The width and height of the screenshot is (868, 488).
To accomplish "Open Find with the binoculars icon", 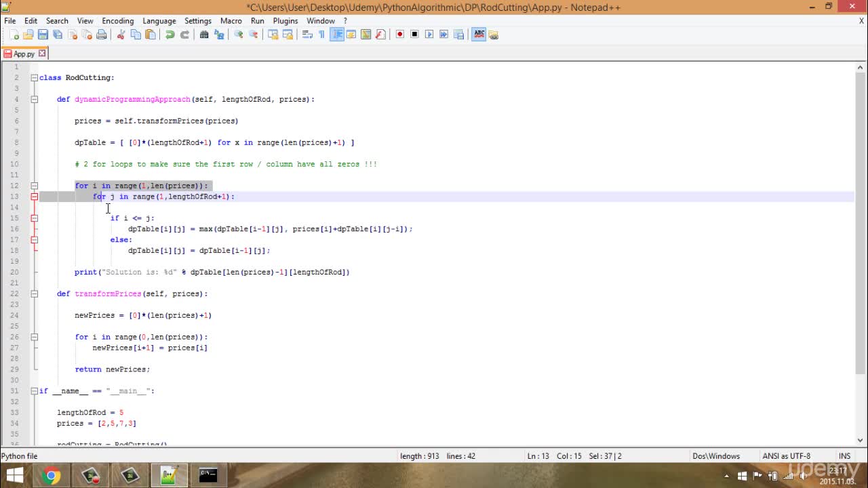I will click(x=204, y=35).
